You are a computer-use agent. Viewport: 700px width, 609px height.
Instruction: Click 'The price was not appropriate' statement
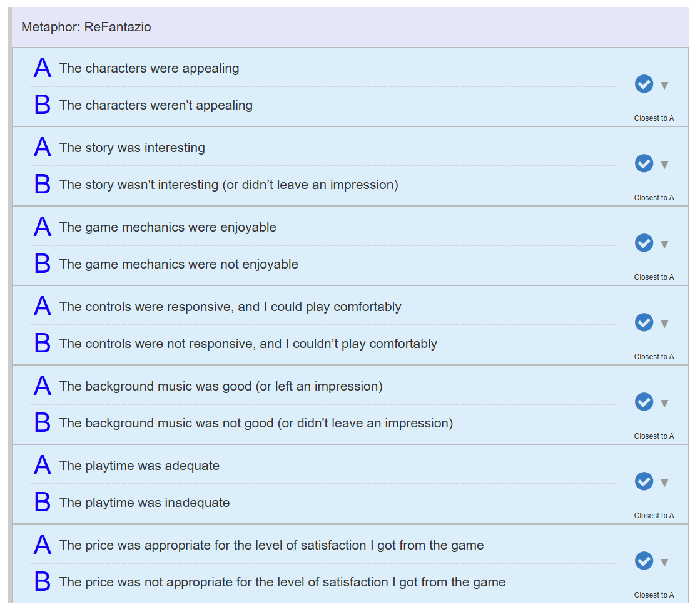coord(283,582)
